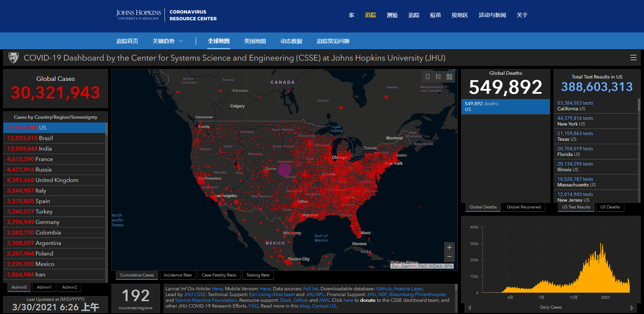Open the Stavros Niarchos Foundation link
The image size is (644, 314).
[x=206, y=300]
